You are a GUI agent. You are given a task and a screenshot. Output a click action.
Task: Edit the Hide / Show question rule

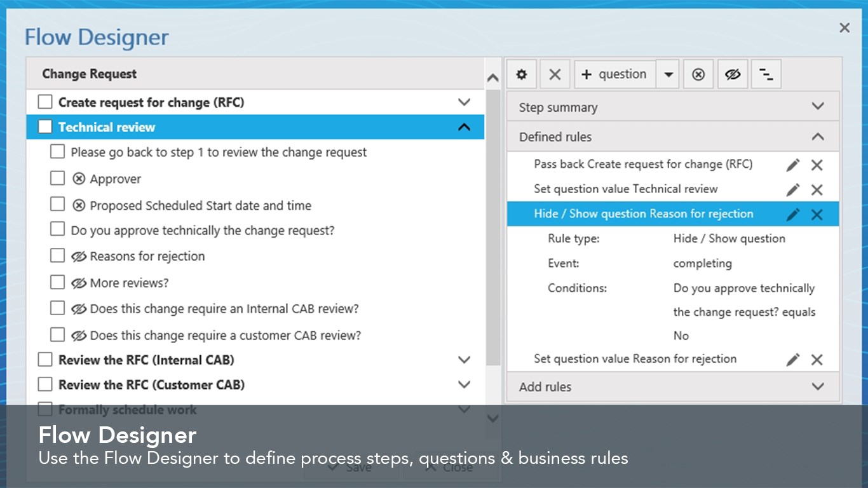point(792,215)
